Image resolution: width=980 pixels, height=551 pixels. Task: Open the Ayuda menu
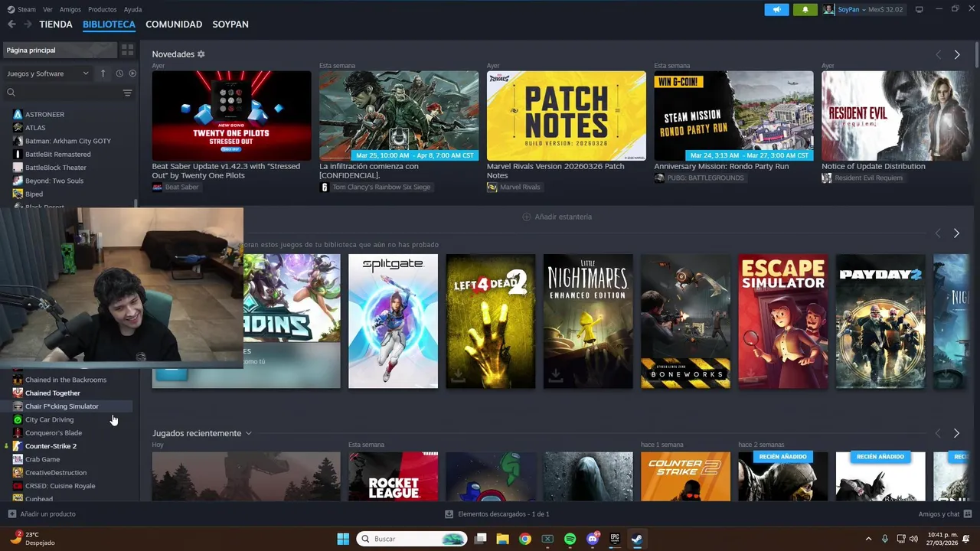132,9
